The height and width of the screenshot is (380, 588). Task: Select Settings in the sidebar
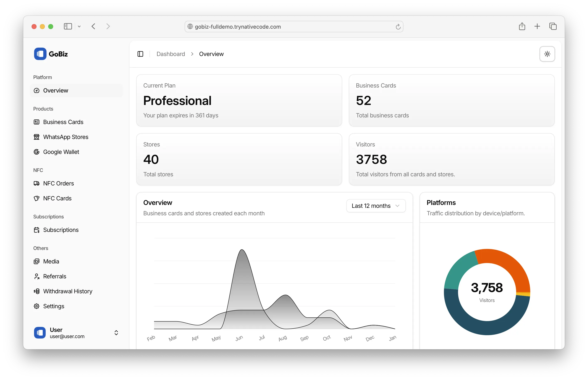click(54, 306)
